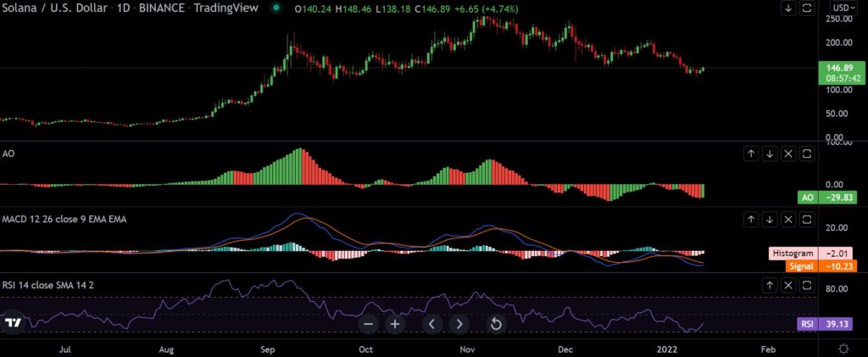Click Signal value label -10.23
Viewport: 868px width, 357px height.
[x=821, y=266]
